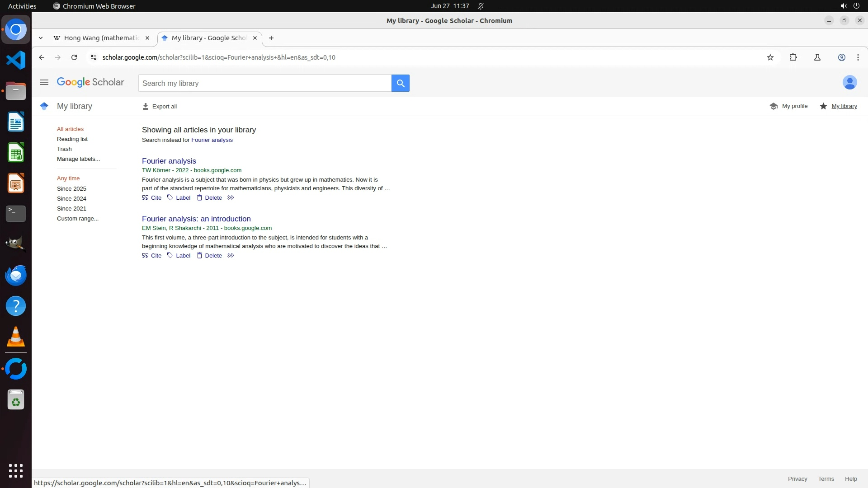Switch to the Hong Wang Wikipedia tab
Image resolution: width=868 pixels, height=488 pixels.
101,38
